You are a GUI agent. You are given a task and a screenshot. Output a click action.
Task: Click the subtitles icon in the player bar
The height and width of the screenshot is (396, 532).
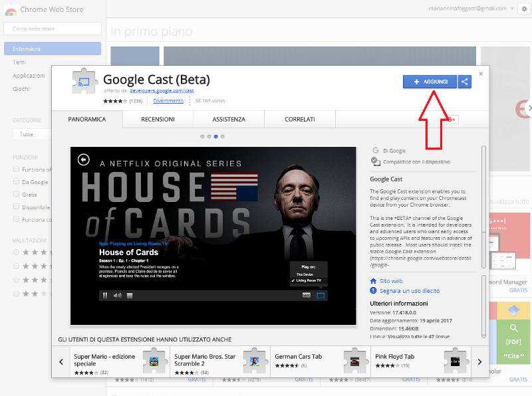click(307, 295)
